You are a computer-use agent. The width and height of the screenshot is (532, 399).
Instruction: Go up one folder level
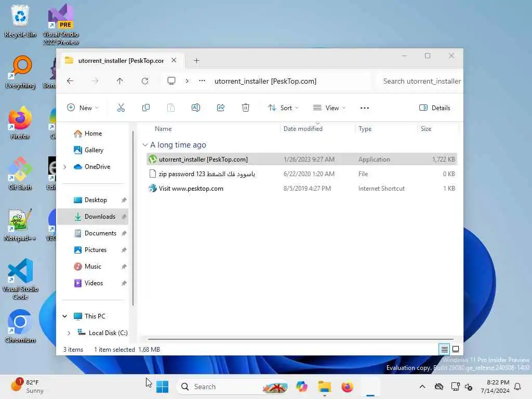coord(120,81)
